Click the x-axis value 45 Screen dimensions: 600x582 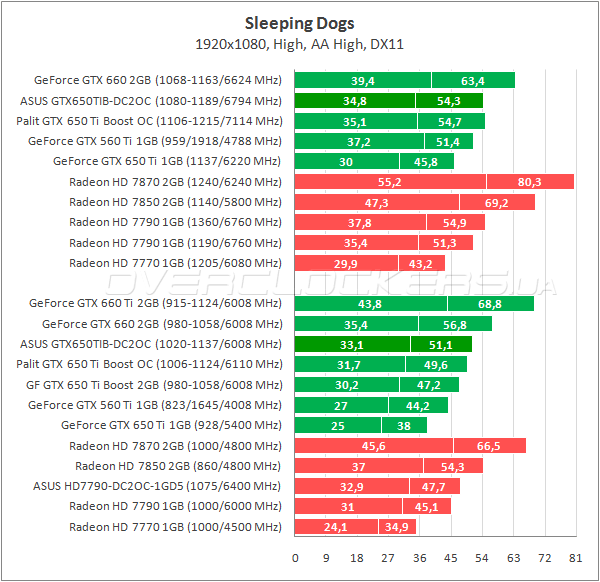pos(450,557)
